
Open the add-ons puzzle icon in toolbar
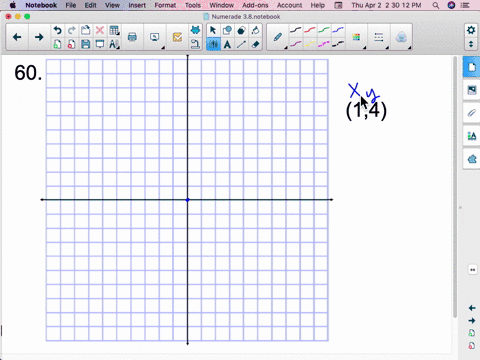point(195,30)
